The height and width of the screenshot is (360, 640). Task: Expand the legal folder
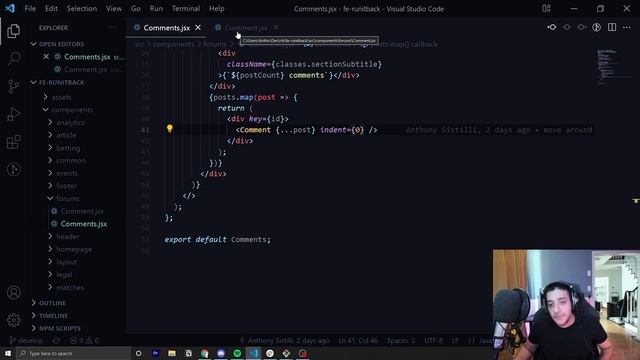64,274
